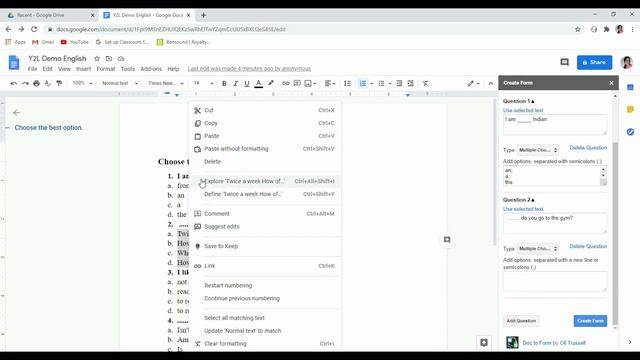Open the Times New Roman font dropdown
This screenshot has height=360, width=640.
[x=165, y=83]
